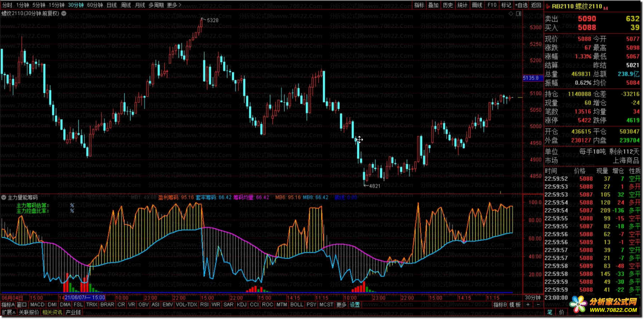Open indicator 设置 settings
Image resolution: width=644 pixels, height=319 pixels.
(x=355, y=305)
